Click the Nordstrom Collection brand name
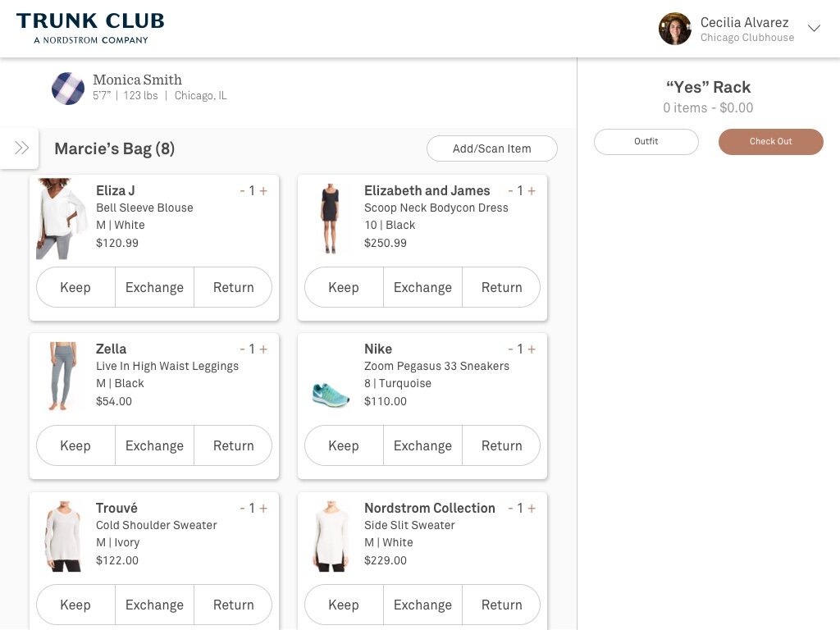This screenshot has width=840, height=630. (x=430, y=508)
